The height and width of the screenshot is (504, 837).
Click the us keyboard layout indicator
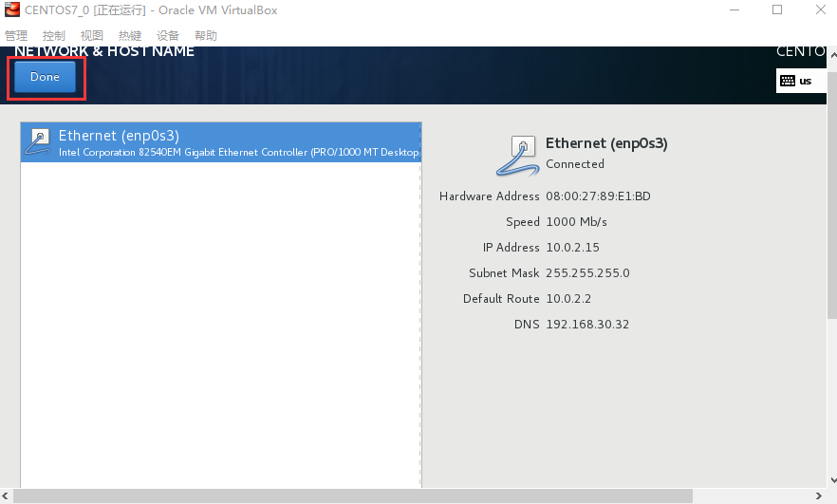click(801, 81)
